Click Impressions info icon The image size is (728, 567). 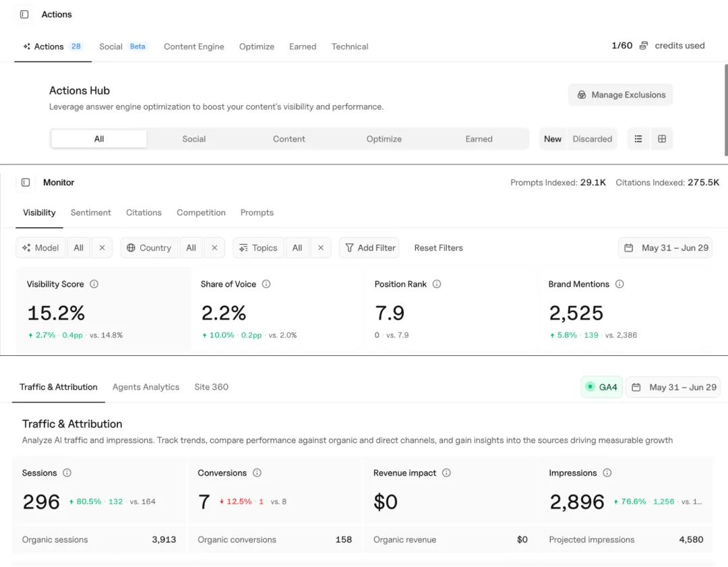pos(607,473)
